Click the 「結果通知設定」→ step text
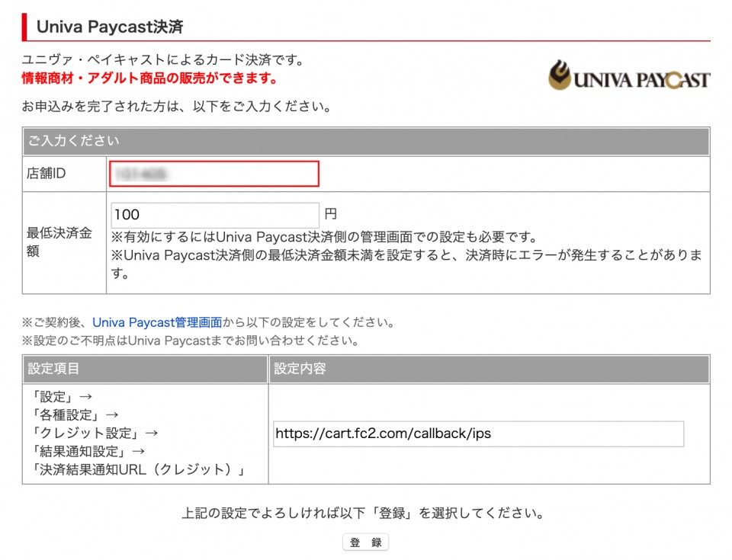The height and width of the screenshot is (560, 732). point(88,451)
